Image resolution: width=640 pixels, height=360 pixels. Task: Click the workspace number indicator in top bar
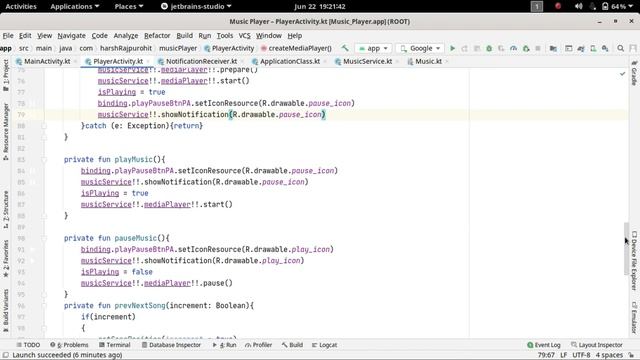point(537,6)
